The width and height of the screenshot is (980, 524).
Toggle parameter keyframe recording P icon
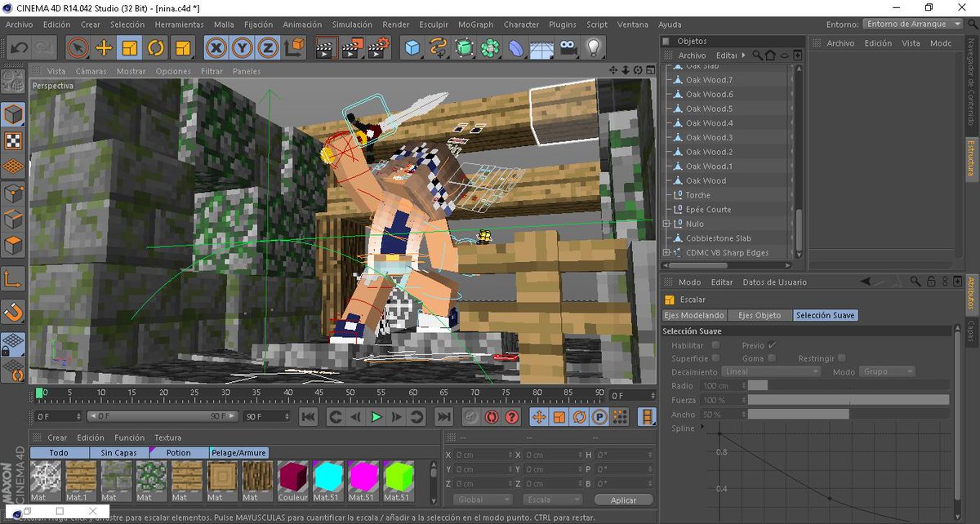[599, 416]
